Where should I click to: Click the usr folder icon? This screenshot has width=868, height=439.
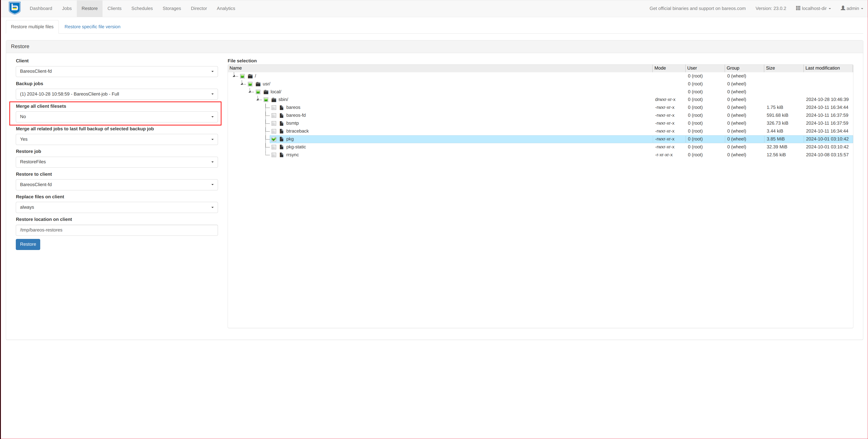(x=258, y=84)
